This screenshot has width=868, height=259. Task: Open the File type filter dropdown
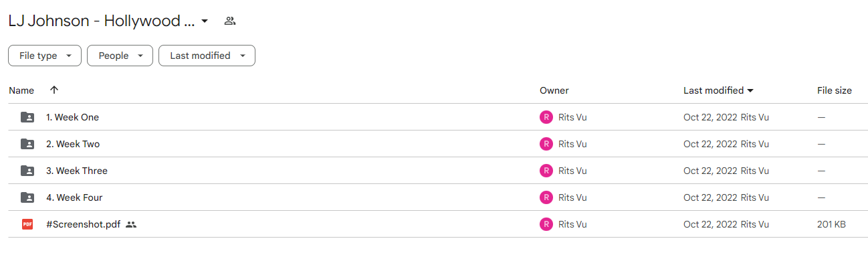click(45, 56)
